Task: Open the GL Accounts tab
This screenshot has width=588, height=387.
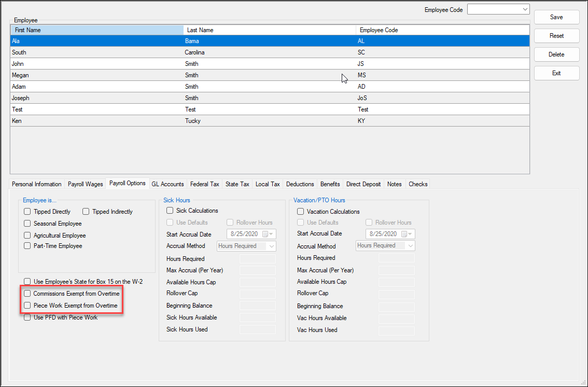Action: point(167,184)
